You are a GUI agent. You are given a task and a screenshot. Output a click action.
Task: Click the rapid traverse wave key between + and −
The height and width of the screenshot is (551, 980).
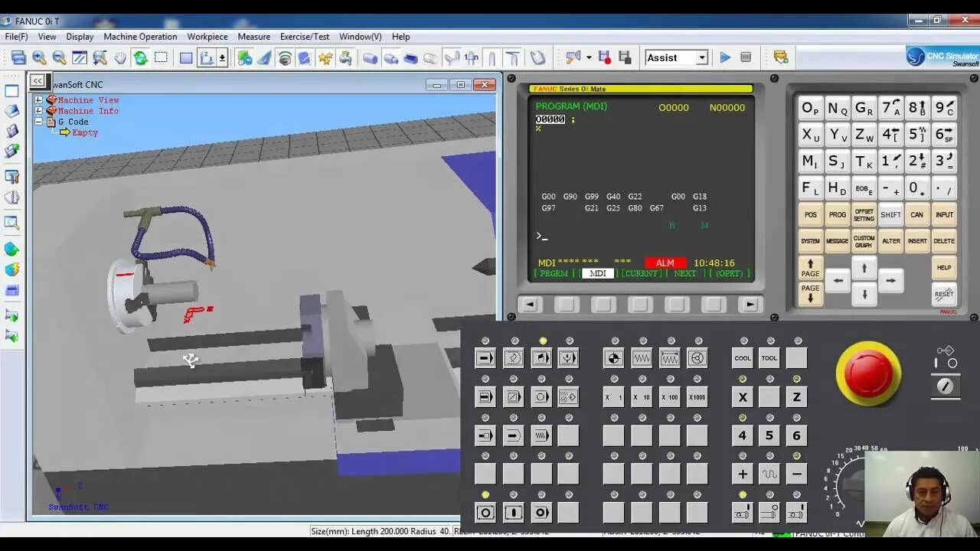(769, 474)
